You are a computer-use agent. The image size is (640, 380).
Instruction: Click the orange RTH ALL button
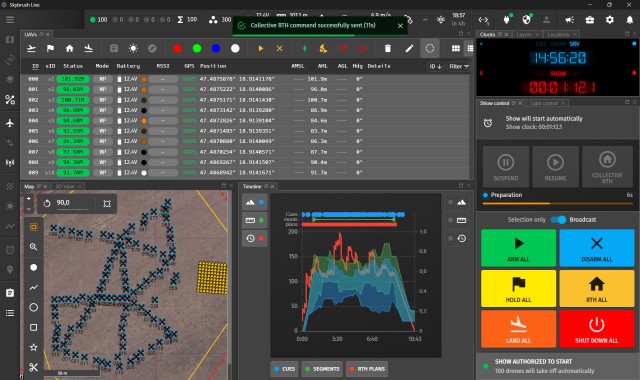coord(597,288)
